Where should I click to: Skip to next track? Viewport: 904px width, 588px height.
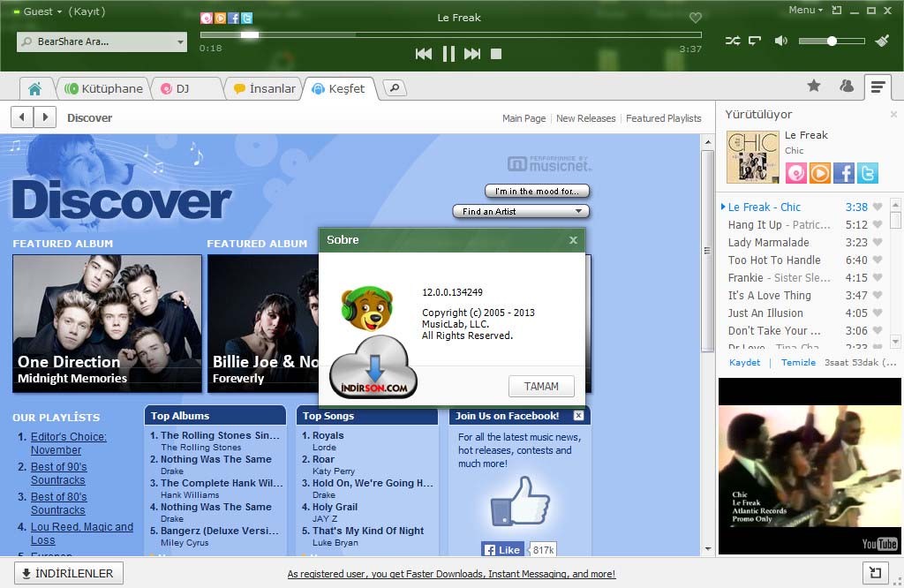click(x=472, y=54)
